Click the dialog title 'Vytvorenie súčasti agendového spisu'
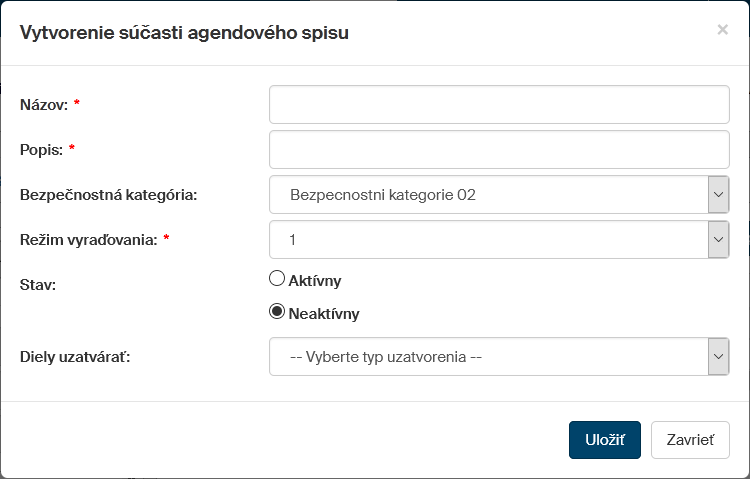The height and width of the screenshot is (479, 750). click(x=185, y=33)
